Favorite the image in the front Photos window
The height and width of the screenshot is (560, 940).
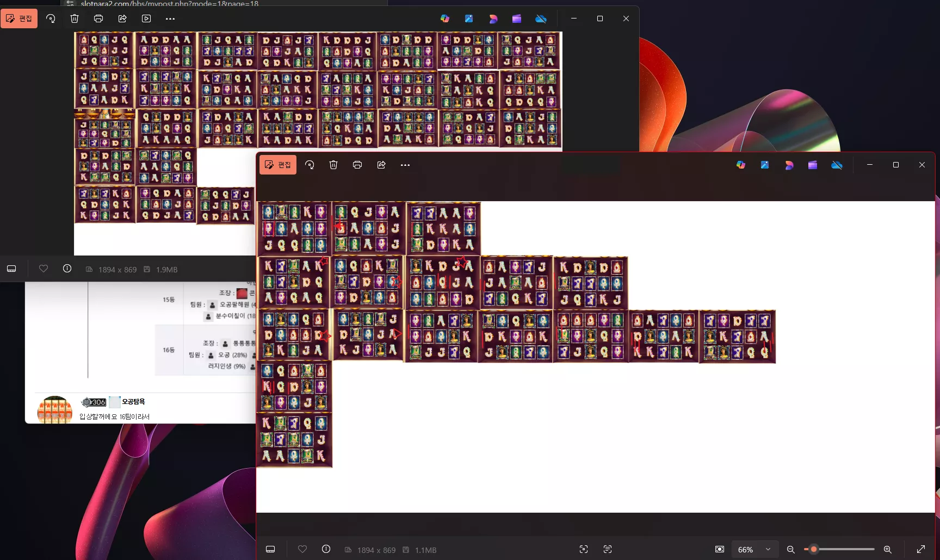point(302,550)
